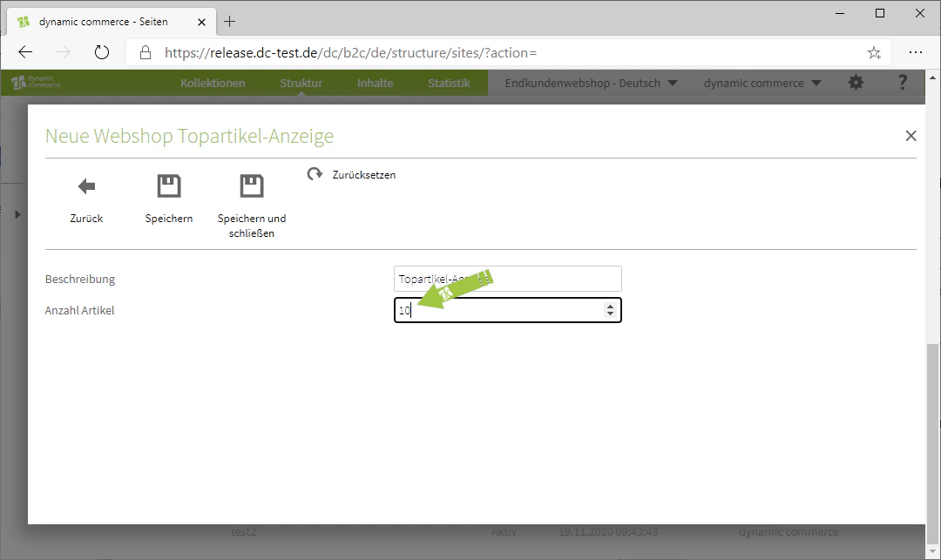941x560 pixels.
Task: Click the dialog title Neue Webshop Topartikel-Anzeige
Action: [x=189, y=136]
